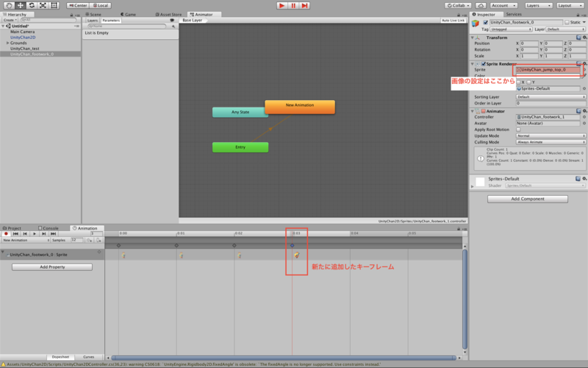Click the Add Event icon
Viewport: 588px width, 368px height.
click(x=98, y=240)
